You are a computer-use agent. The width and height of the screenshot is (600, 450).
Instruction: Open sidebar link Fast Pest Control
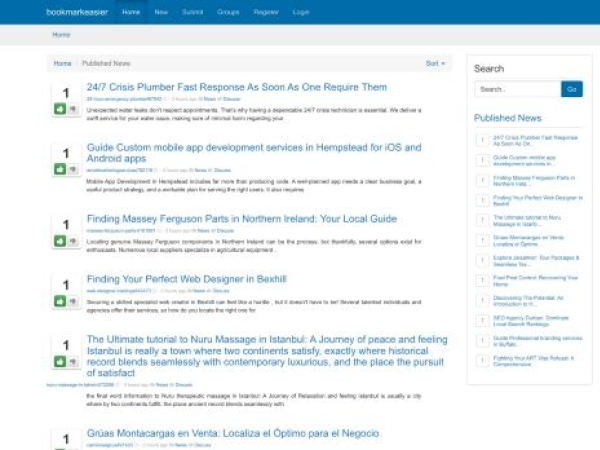pos(535,280)
